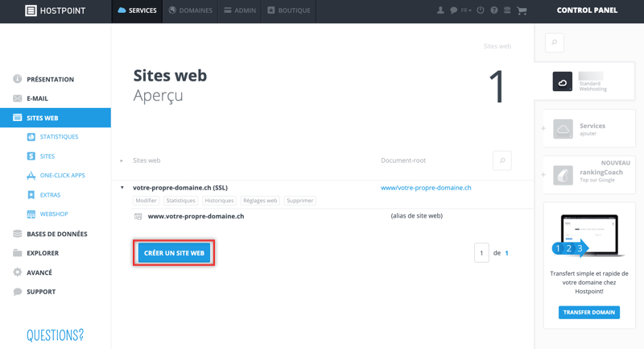Image resolution: width=644 pixels, height=349 pixels.
Task: Open the FR language dropdown
Action: tap(466, 10)
